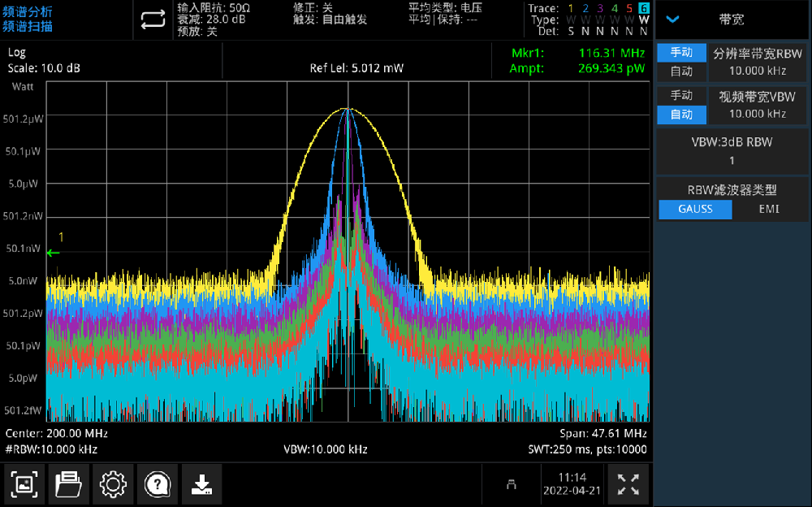Toggle the continuous sweep loop icon
812x507 pixels.
click(153, 20)
